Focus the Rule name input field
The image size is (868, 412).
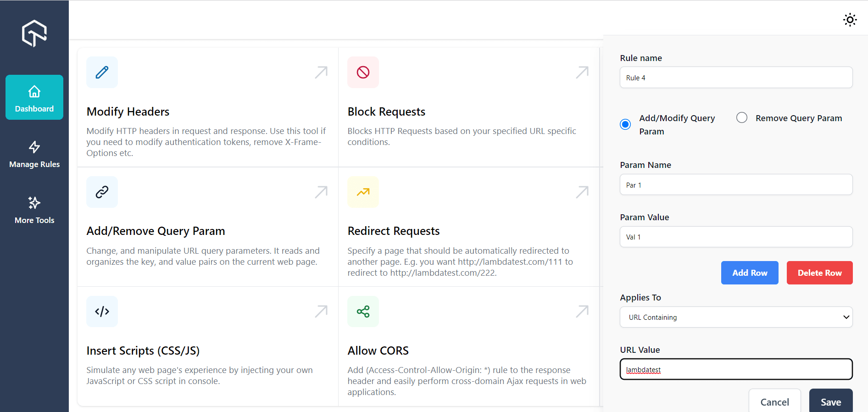click(736, 78)
